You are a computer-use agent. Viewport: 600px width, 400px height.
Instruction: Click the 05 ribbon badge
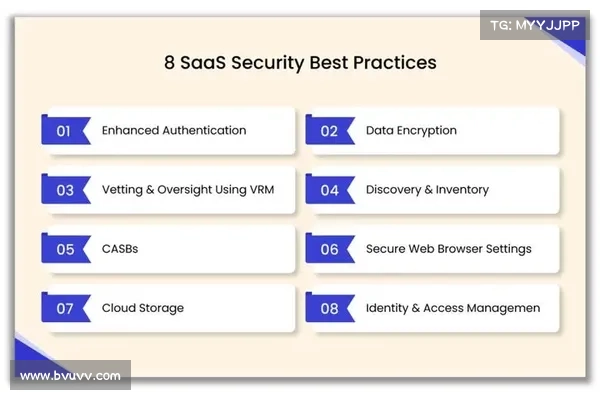[66, 248]
